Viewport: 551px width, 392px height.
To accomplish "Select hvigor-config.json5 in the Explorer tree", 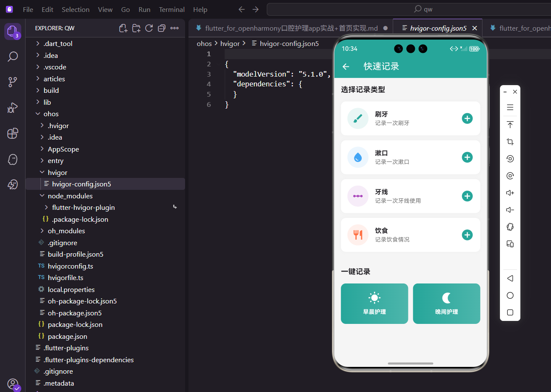I will (x=105, y=184).
